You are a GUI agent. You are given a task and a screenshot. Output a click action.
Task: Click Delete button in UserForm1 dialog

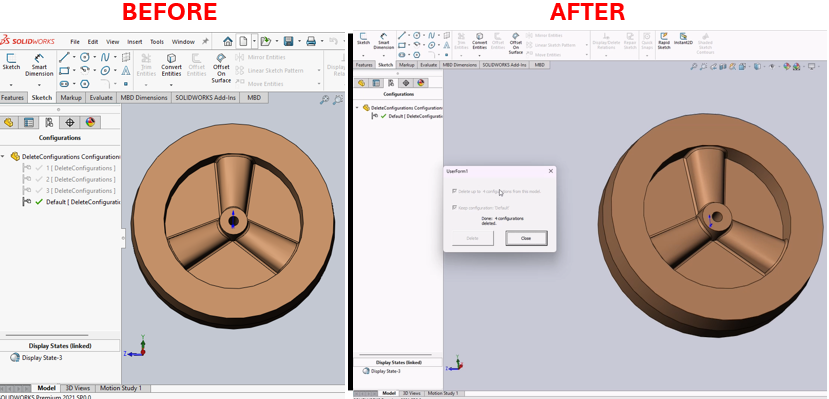(473, 238)
